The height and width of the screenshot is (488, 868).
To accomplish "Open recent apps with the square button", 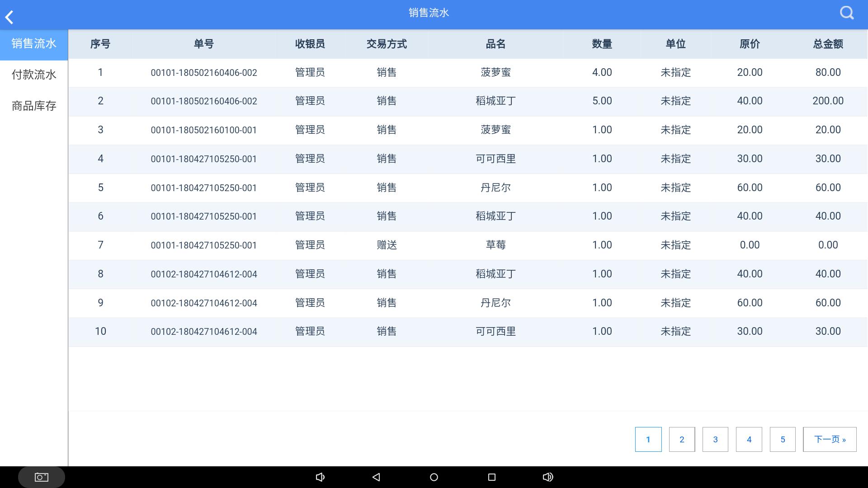I will point(492,477).
